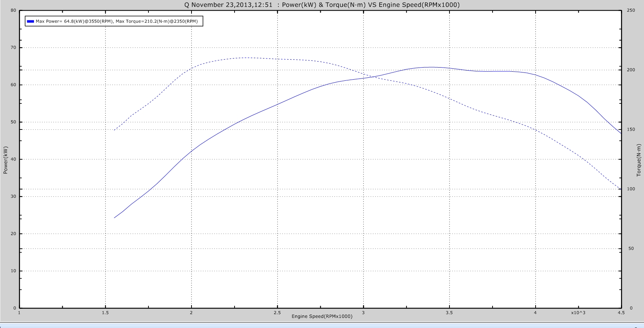
Task: Click the 4.5 tick label on the x-axis
Action: click(x=621, y=313)
